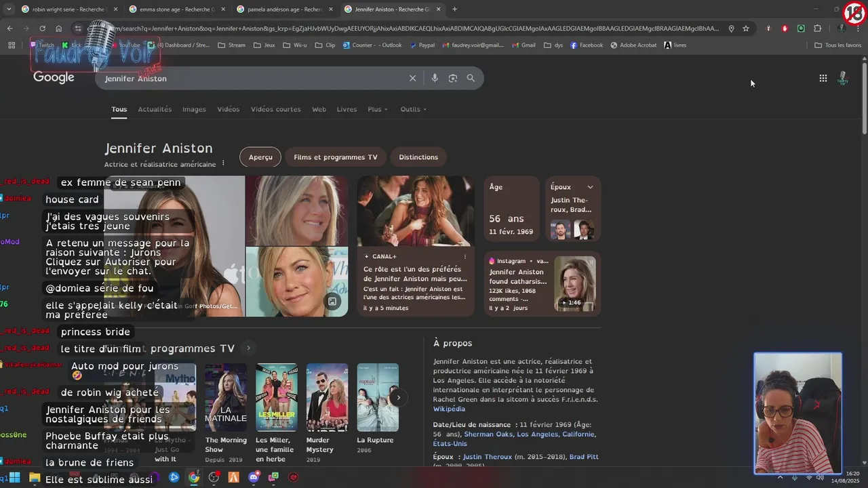Expand the Films et programmes TV arrow
The image size is (868, 488).
248,348
